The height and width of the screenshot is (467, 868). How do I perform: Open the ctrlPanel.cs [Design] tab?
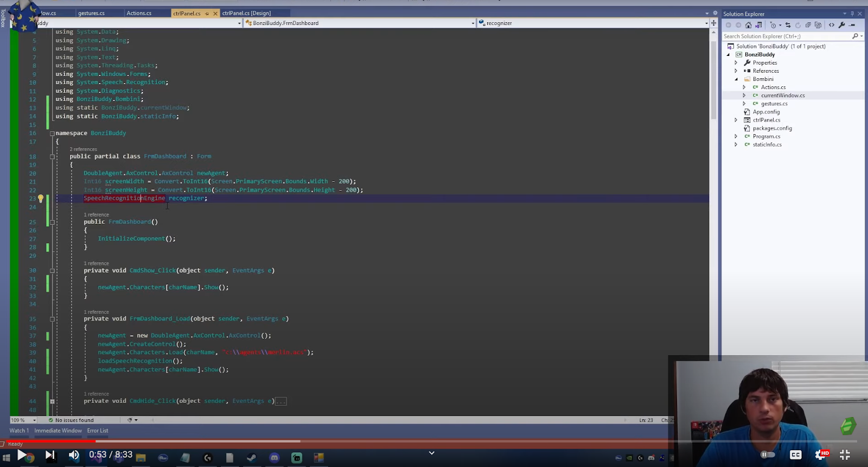coord(246,13)
